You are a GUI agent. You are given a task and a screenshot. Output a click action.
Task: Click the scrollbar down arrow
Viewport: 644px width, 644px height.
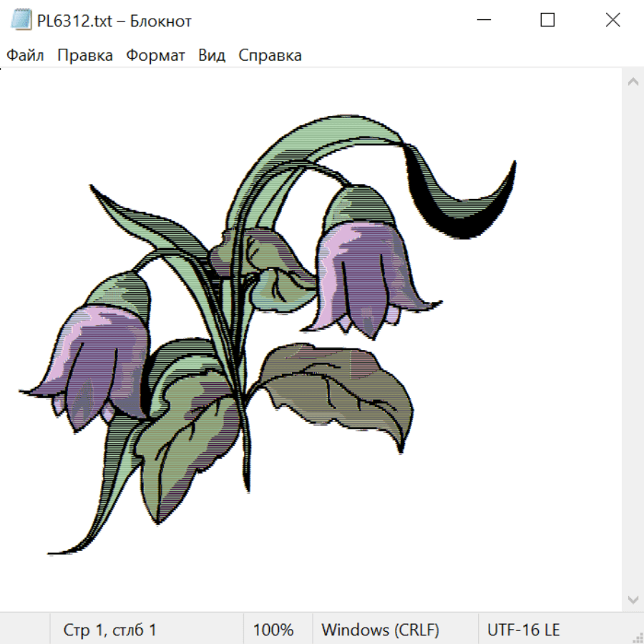point(633,599)
